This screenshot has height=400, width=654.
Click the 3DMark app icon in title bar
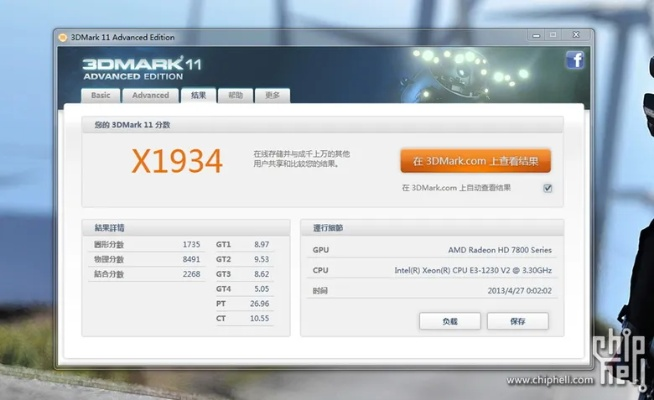[x=63, y=36]
